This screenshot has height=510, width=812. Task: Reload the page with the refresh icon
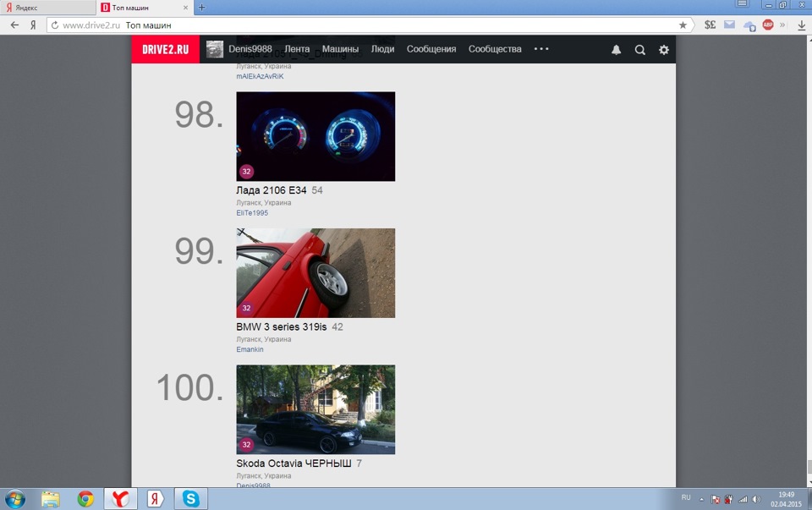coord(55,25)
